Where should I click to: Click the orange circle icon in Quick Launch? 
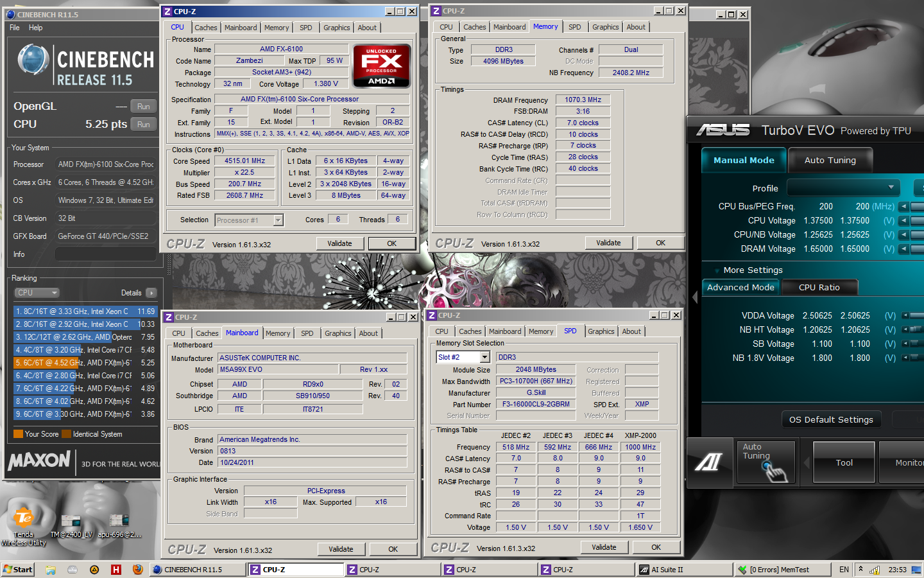[x=94, y=570]
